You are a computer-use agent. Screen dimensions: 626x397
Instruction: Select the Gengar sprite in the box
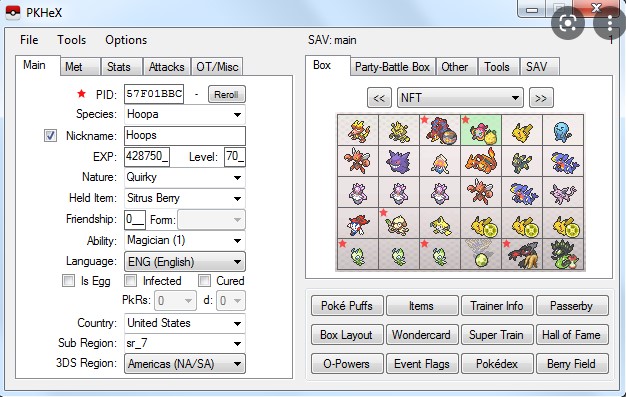pos(399,161)
